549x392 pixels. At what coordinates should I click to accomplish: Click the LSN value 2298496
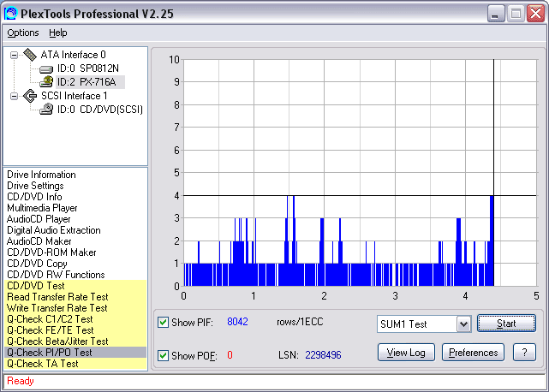[323, 355]
